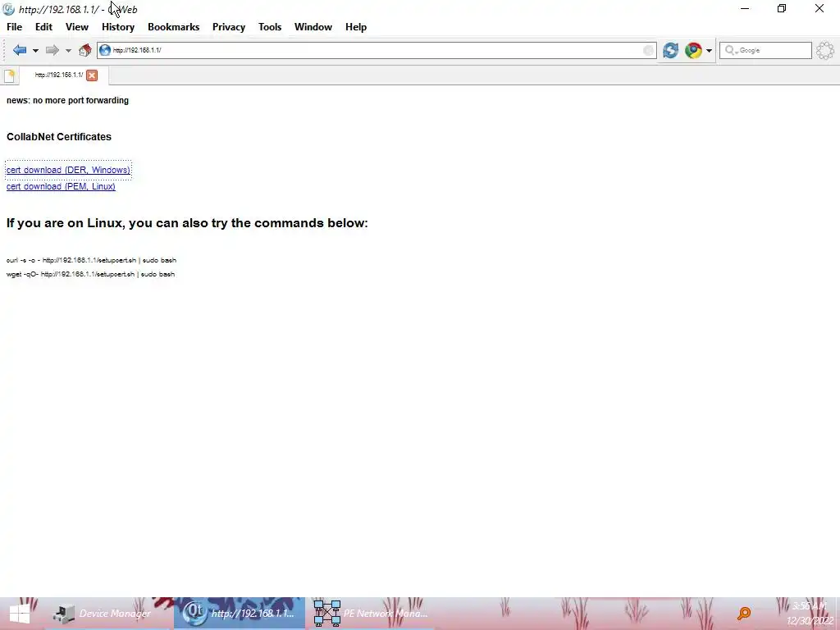Viewport: 840px width, 630px height.
Task: Open the Bookmarks menu
Action: (174, 27)
